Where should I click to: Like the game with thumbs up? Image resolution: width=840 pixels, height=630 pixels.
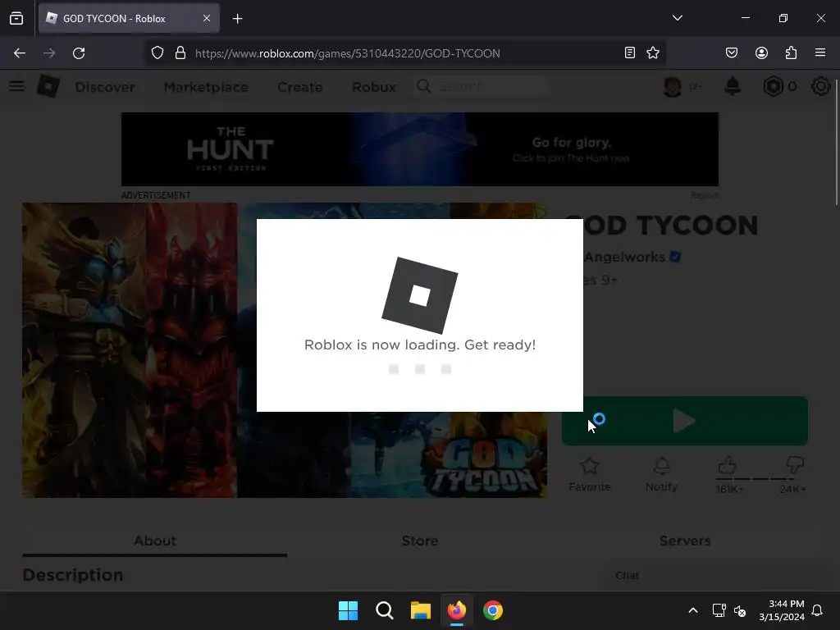(728, 466)
